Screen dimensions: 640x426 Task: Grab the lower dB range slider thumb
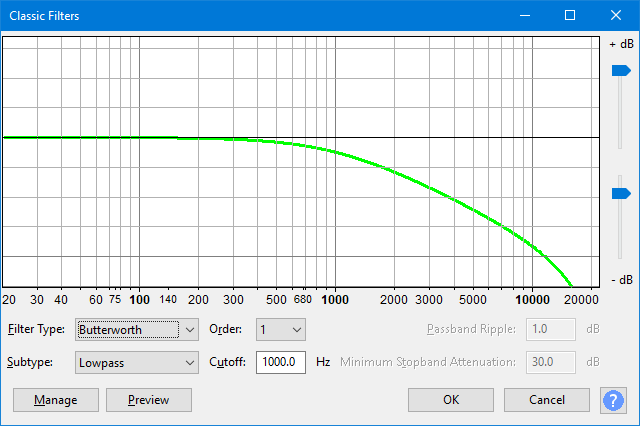tap(620, 193)
